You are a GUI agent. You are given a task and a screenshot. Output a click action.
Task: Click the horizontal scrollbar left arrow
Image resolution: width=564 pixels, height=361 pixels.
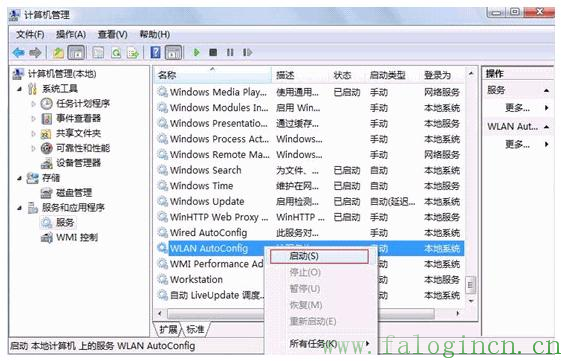[160, 314]
